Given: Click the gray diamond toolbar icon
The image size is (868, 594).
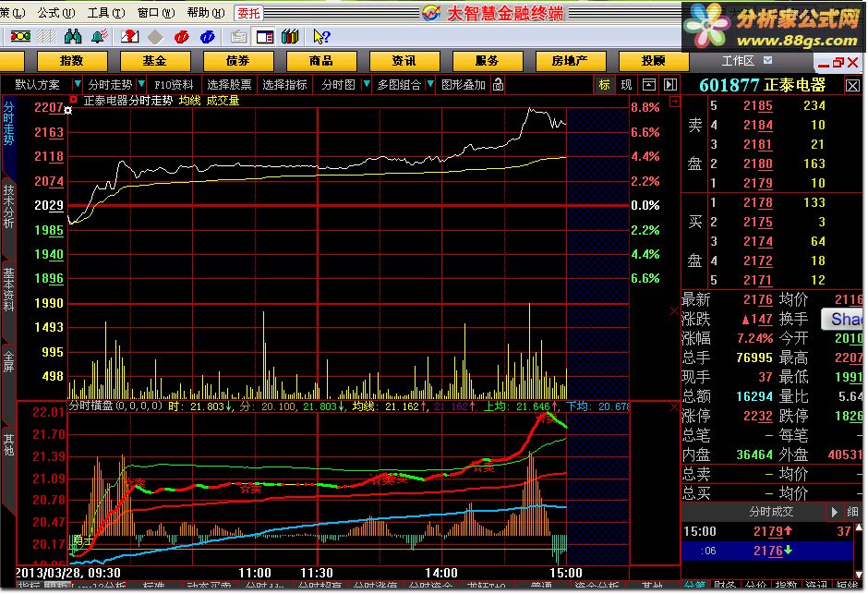Looking at the screenshot, I should [x=155, y=37].
